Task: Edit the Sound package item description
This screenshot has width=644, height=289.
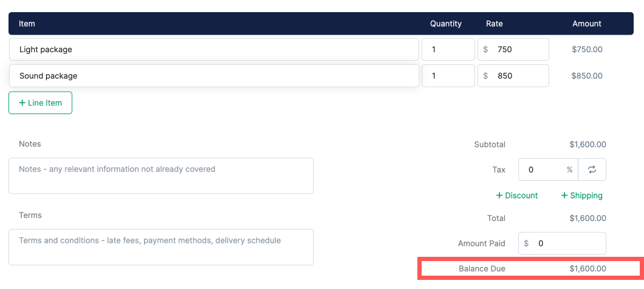Action: [214, 75]
